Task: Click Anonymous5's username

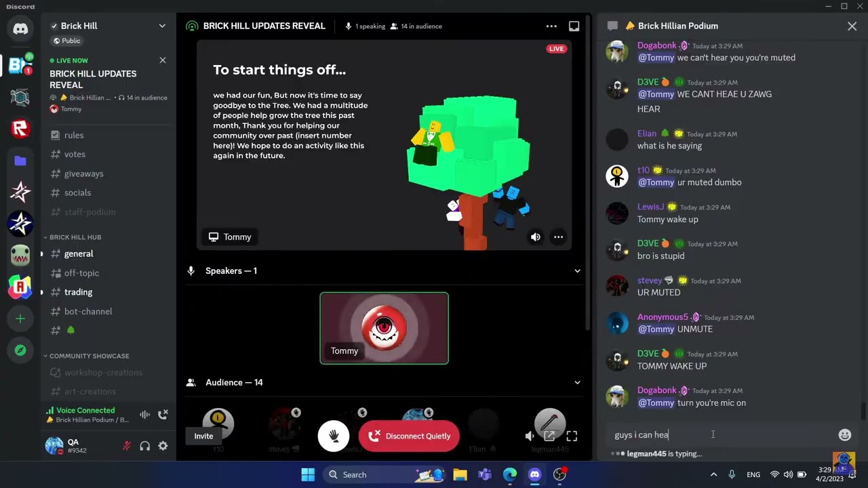Action: (x=663, y=317)
